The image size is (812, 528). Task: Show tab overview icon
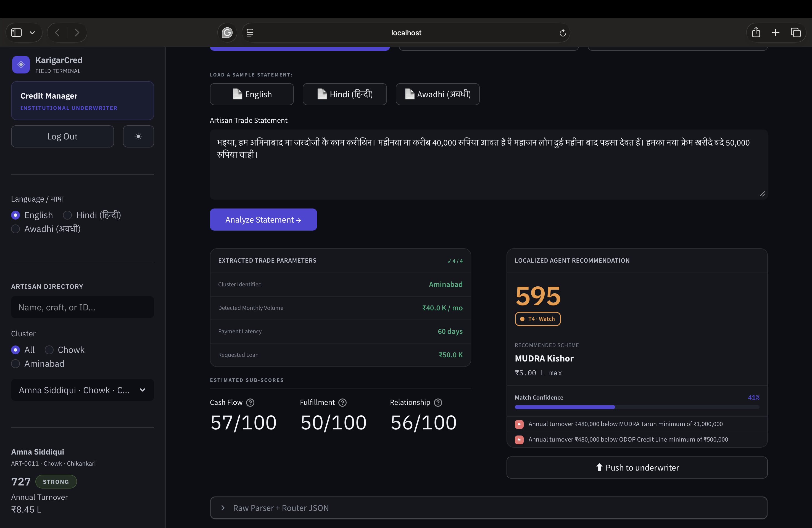(x=796, y=32)
